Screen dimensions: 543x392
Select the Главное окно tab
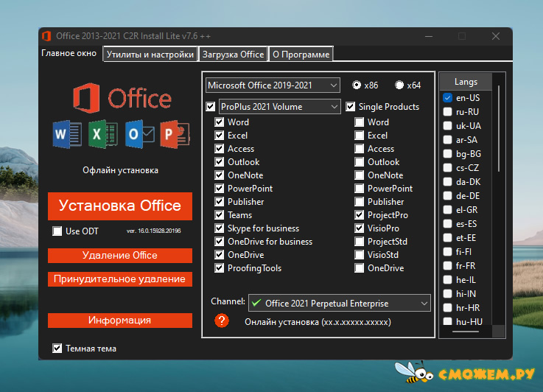tap(69, 53)
